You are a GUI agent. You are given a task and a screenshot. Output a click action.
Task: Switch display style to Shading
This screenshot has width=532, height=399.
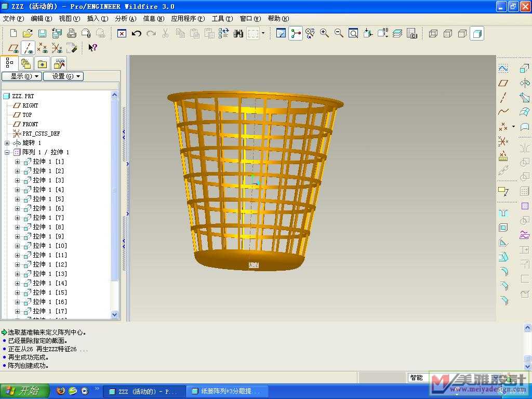click(477, 33)
